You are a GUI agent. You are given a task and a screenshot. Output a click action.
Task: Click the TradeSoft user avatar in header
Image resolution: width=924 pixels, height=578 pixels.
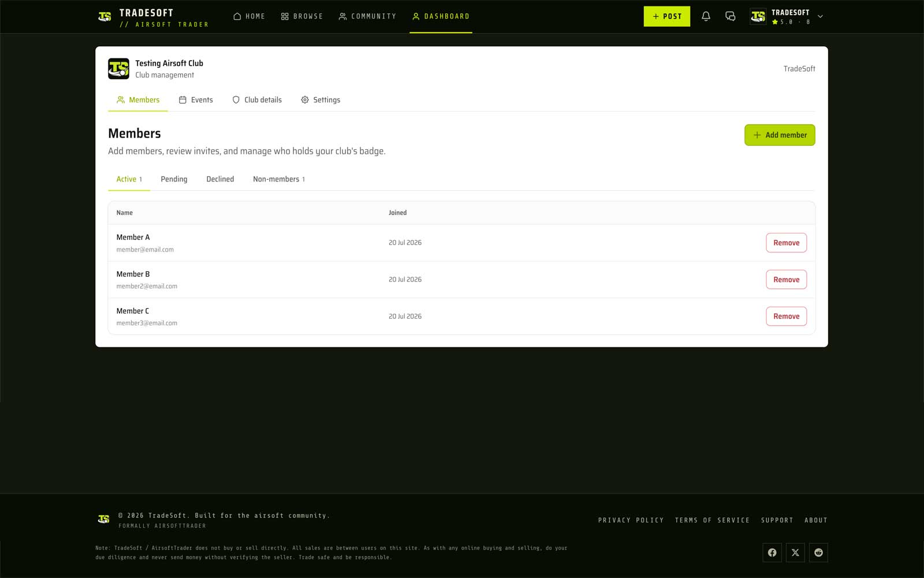click(758, 16)
